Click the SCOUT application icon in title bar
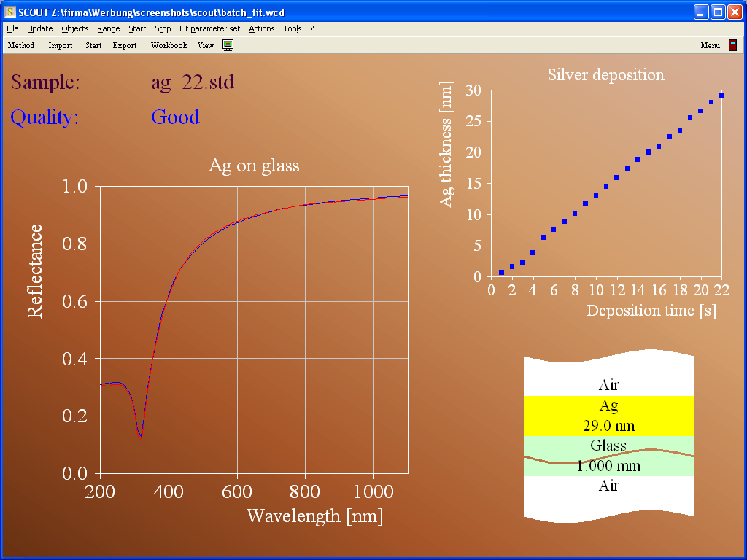This screenshot has height=560, width=747. (x=9, y=12)
